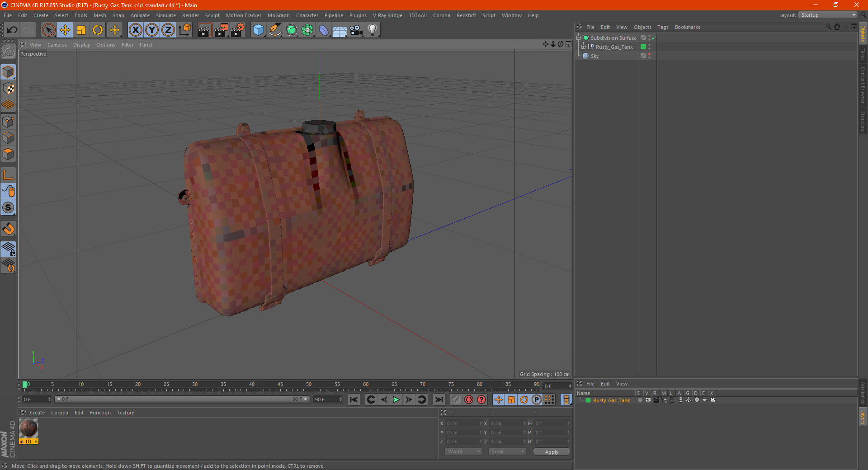Toggle Y axis lock
This screenshot has height=470, width=868.
pos(152,30)
